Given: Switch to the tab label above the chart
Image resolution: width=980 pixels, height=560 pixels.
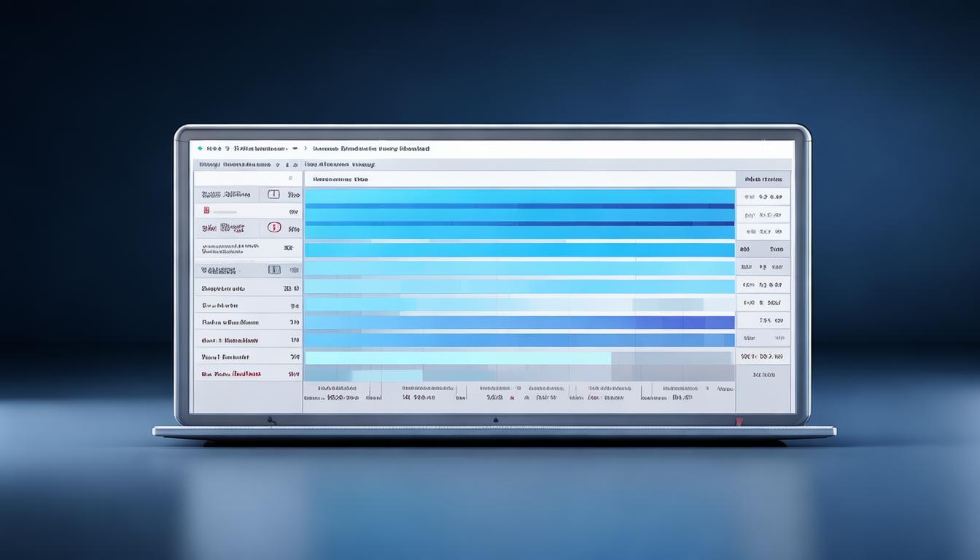Looking at the screenshot, I should (339, 165).
